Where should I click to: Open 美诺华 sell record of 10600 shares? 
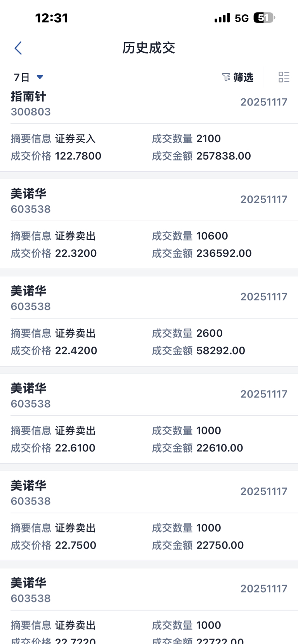point(149,225)
